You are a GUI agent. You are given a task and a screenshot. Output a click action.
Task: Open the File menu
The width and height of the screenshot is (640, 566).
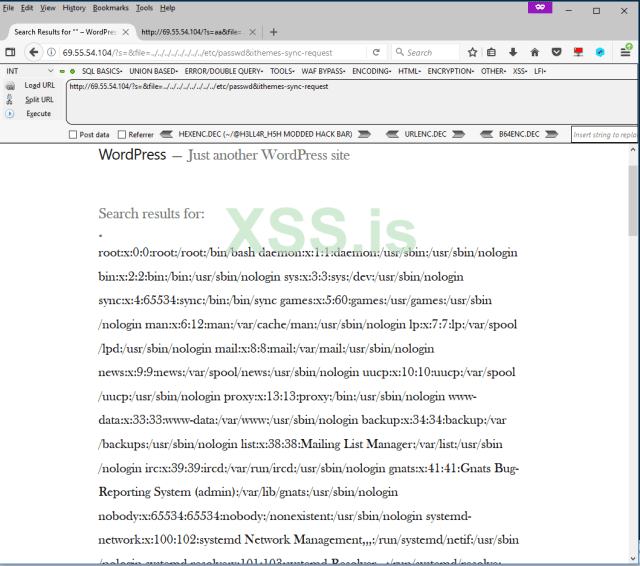[8, 8]
